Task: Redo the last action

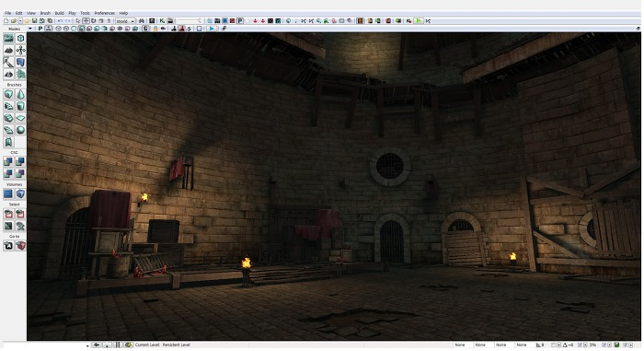Action: coord(68,21)
